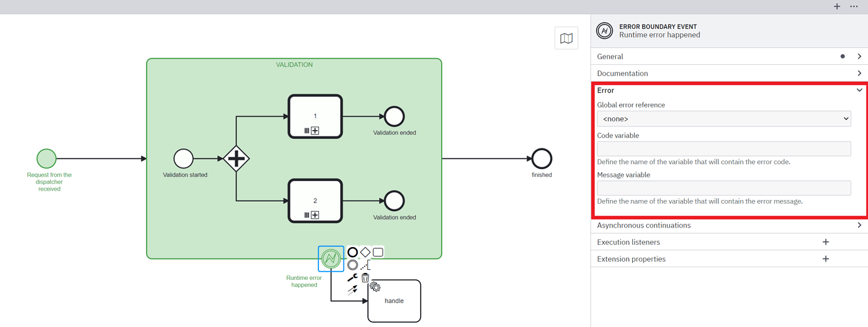
Task: Toggle the minimap map icon
Action: pyautogui.click(x=566, y=38)
